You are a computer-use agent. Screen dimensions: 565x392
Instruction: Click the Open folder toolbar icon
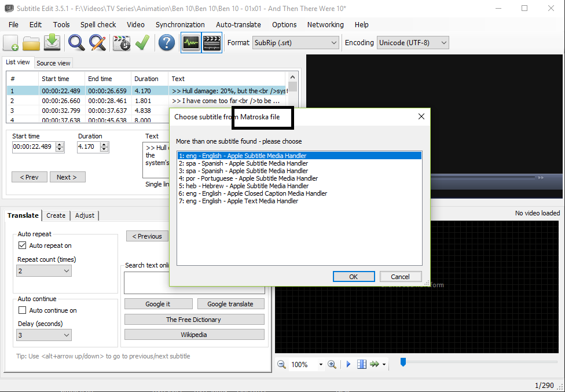coord(31,43)
